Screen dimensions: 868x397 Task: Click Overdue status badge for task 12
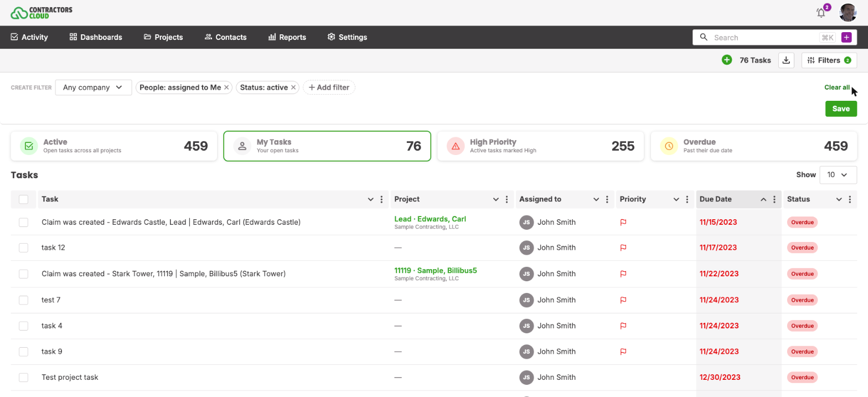click(x=802, y=248)
